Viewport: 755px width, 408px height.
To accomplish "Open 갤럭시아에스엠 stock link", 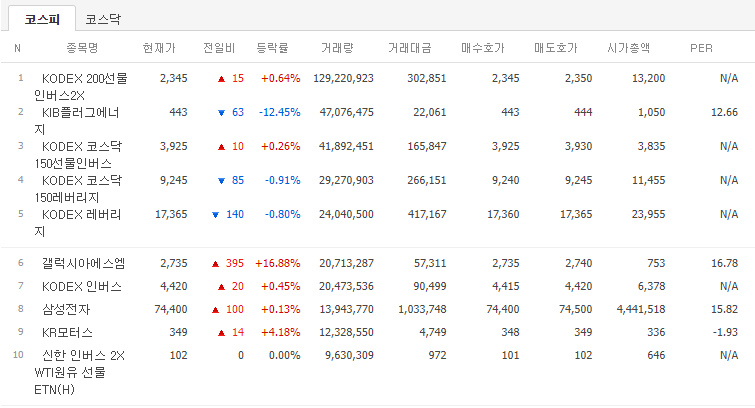I will click(x=83, y=263).
